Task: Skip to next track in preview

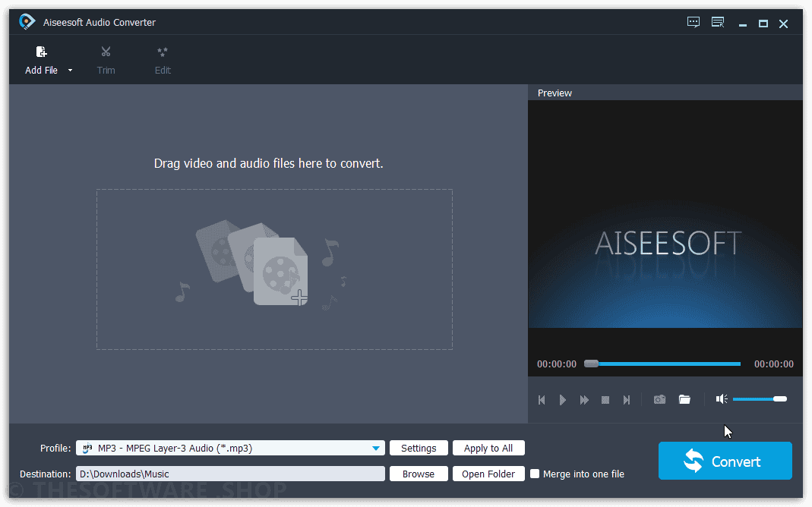Action: pos(627,400)
